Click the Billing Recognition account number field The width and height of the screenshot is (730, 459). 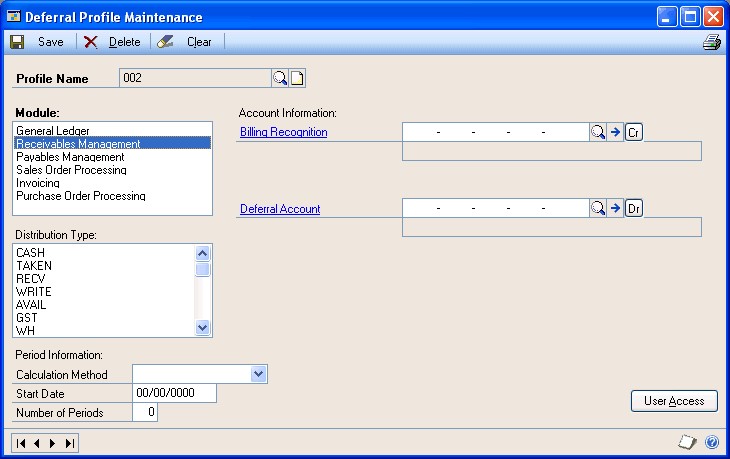click(x=495, y=132)
